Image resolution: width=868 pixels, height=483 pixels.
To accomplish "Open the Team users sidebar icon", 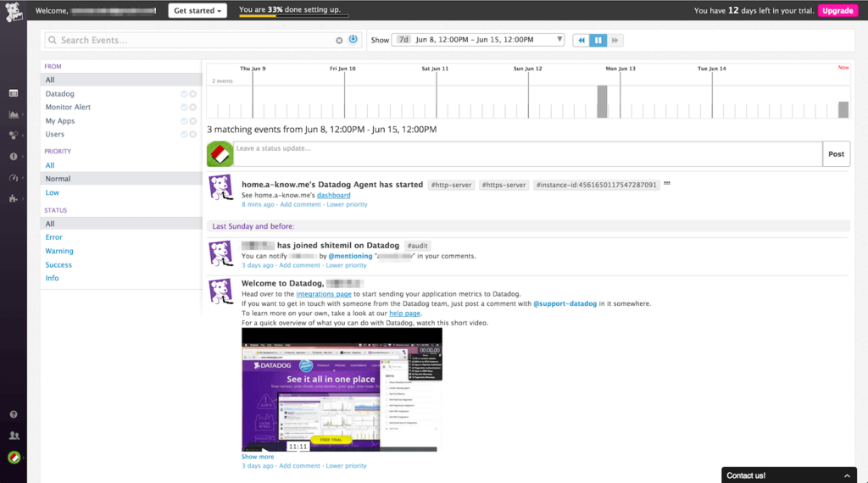I will [14, 436].
